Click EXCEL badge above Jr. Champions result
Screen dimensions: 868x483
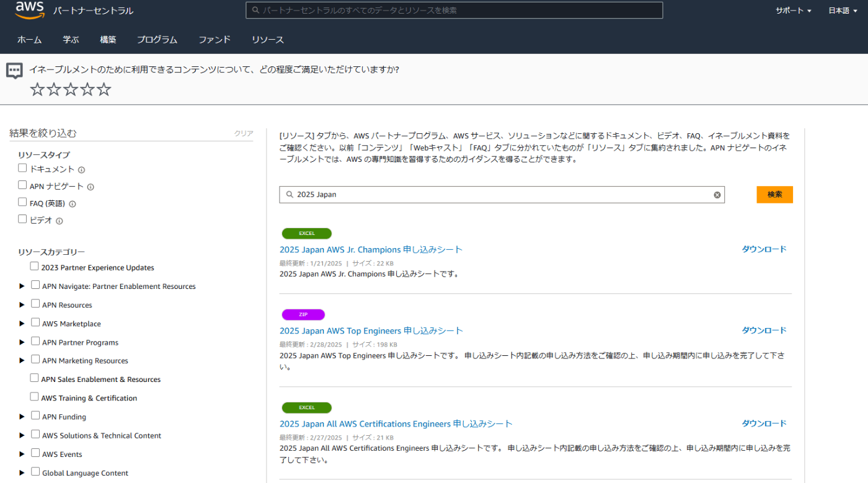[x=307, y=234]
